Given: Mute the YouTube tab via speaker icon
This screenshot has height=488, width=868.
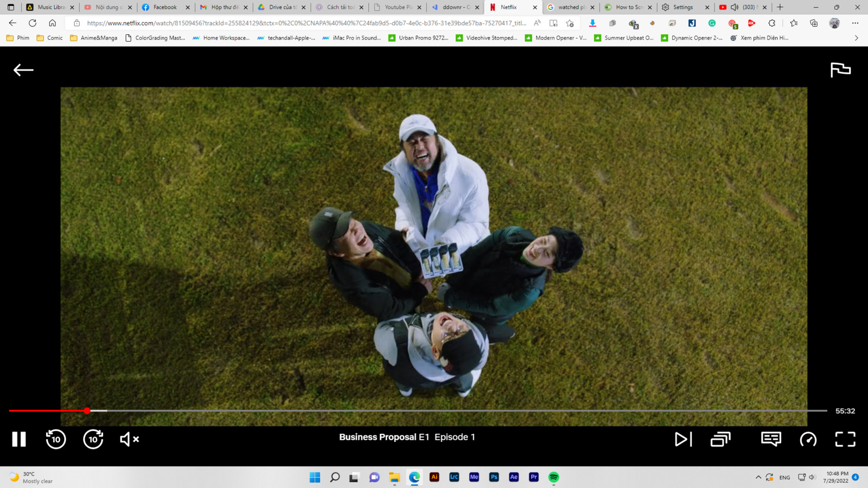Looking at the screenshot, I should coord(735,7).
